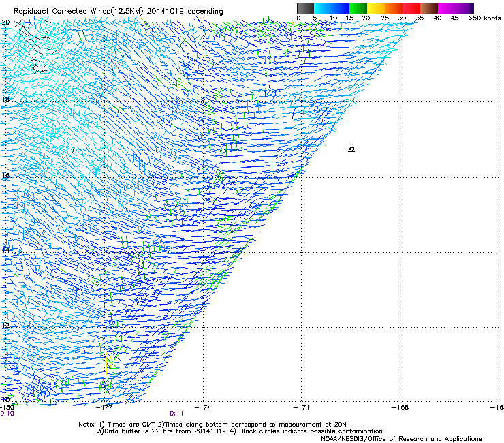
Task: Select the longitude axis label '-177'
Action: click(x=105, y=408)
